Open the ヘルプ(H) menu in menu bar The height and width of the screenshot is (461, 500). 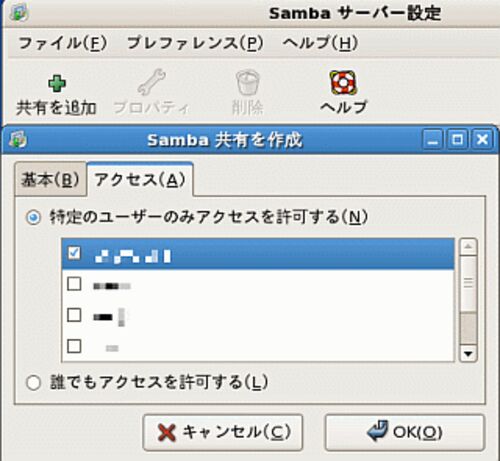tap(320, 43)
